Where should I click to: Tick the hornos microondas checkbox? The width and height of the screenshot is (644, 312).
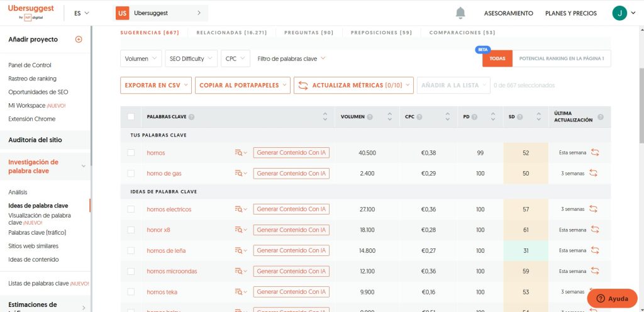click(x=131, y=271)
